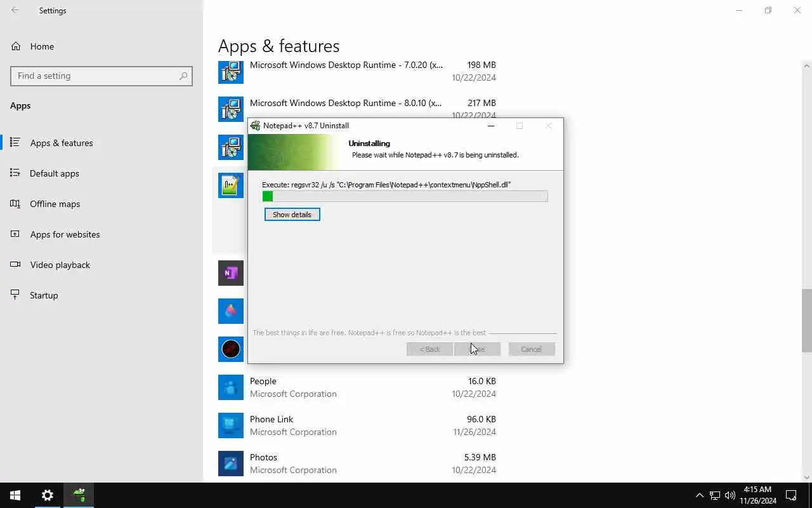Click the Phone Link app icon
The width and height of the screenshot is (812, 508).
[231, 425]
